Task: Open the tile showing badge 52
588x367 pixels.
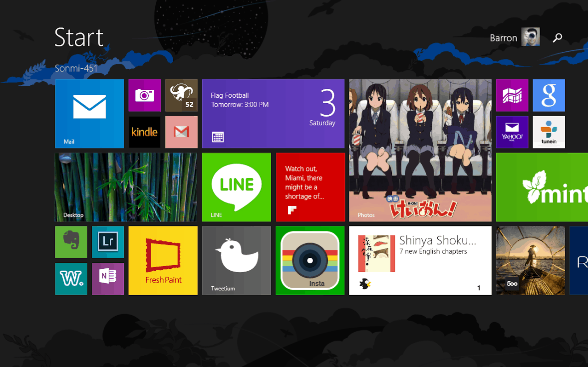Action: tap(181, 95)
